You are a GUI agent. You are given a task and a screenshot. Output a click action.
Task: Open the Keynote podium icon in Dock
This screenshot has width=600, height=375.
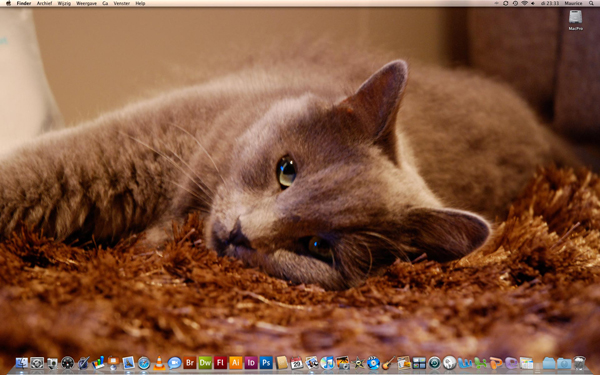(x=113, y=362)
